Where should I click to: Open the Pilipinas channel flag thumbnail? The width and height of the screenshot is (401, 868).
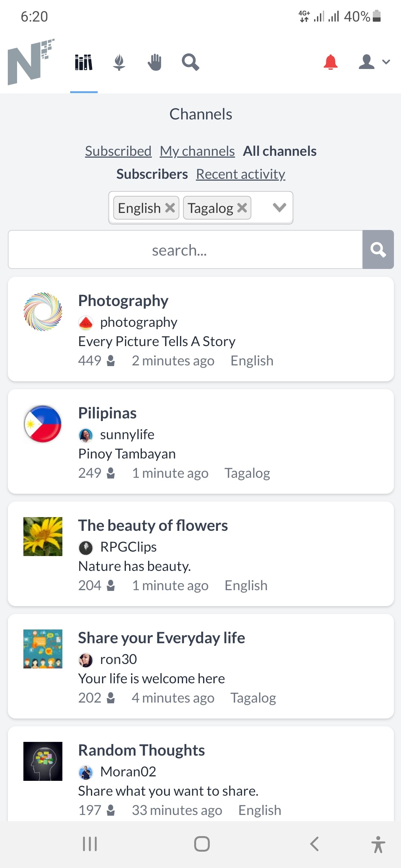43,424
